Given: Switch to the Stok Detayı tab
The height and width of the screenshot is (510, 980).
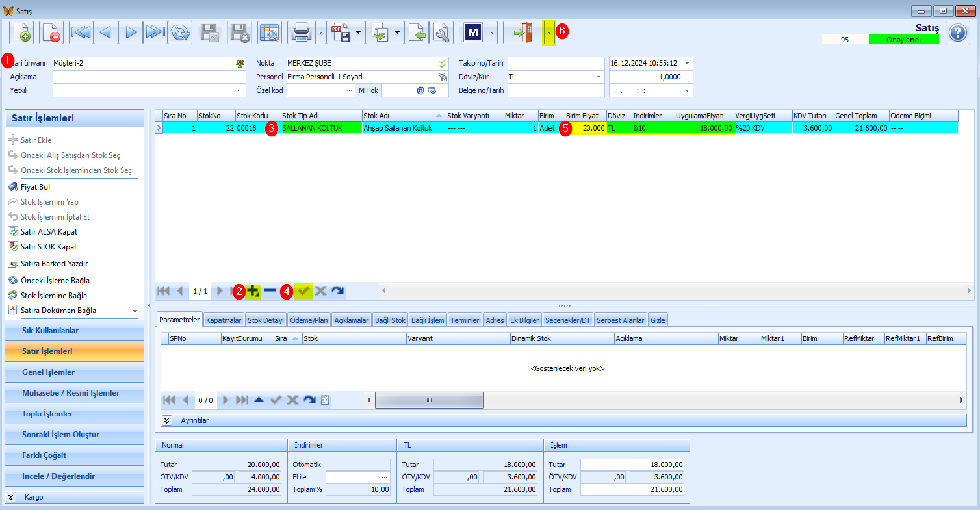Looking at the screenshot, I should [x=266, y=320].
